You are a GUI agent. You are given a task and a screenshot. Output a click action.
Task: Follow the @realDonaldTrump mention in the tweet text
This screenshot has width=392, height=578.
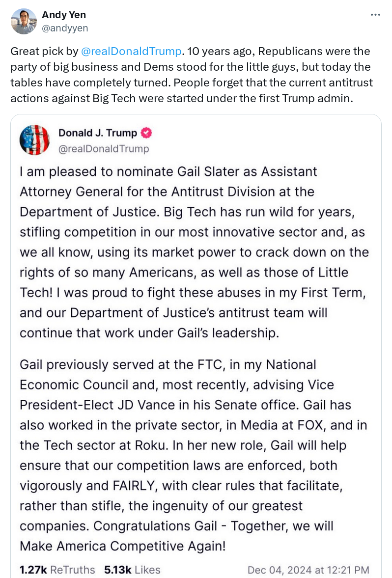click(x=131, y=51)
